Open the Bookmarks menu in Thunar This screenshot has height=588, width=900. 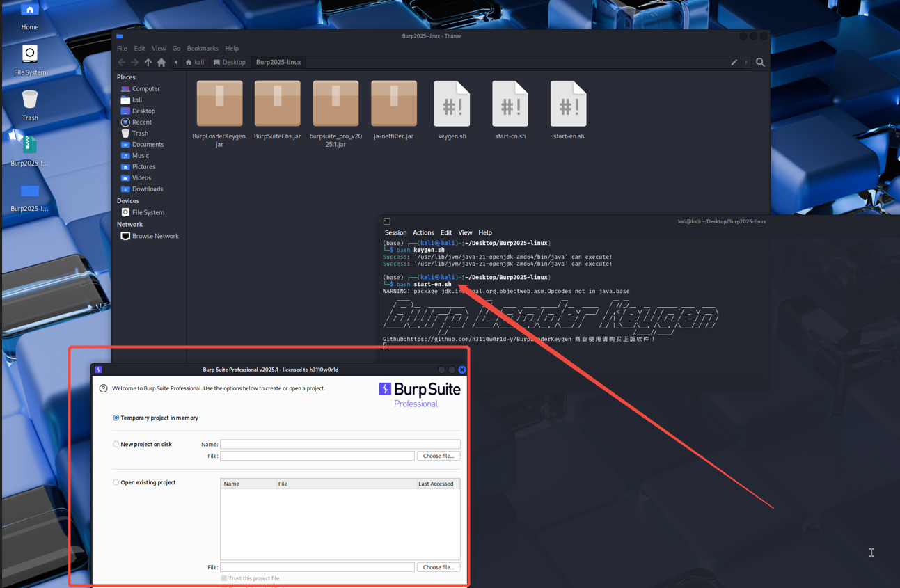point(202,49)
